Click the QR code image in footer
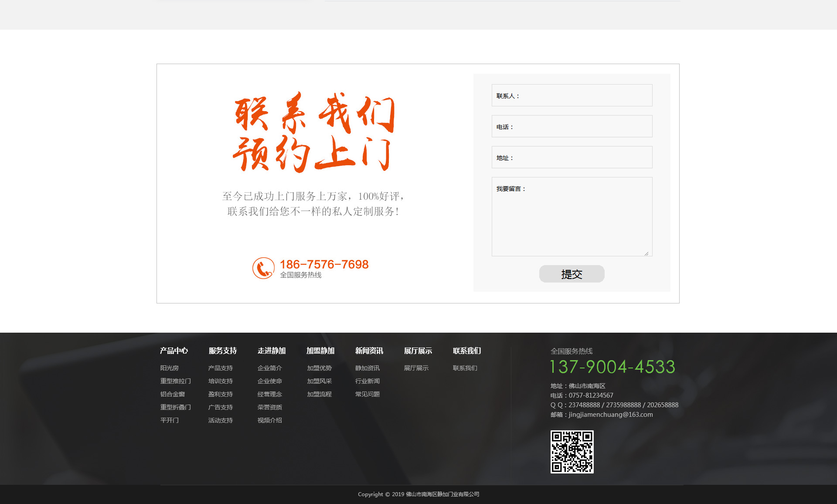837x504 pixels. pyautogui.click(x=572, y=452)
